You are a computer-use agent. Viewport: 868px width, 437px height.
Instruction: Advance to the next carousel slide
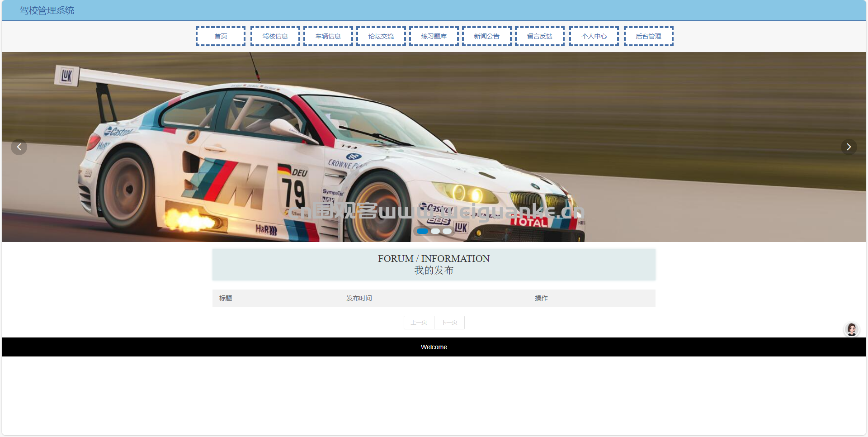click(x=849, y=147)
